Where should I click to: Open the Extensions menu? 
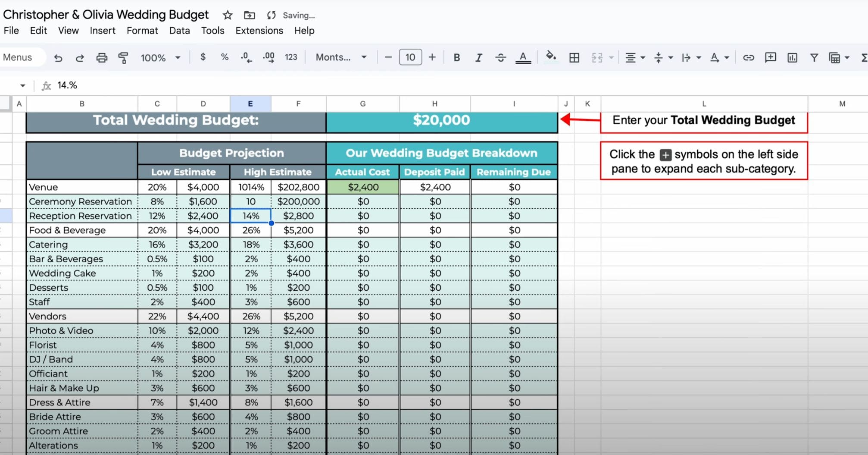pos(259,31)
